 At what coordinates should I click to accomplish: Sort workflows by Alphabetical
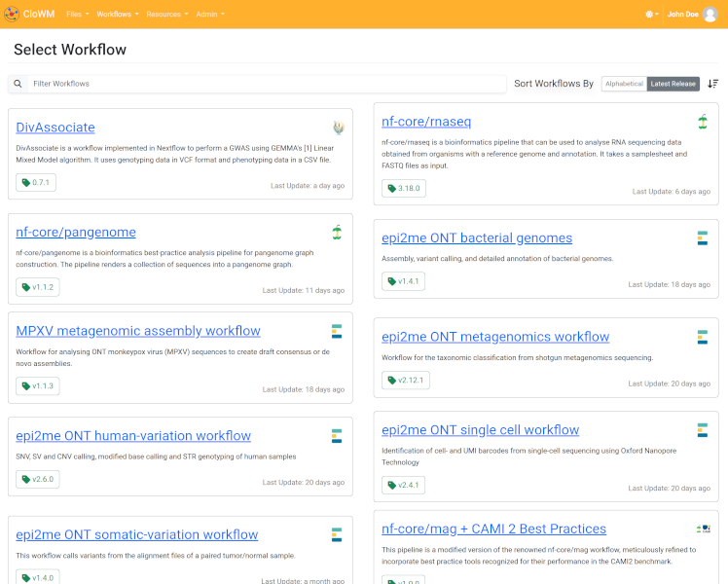624,84
